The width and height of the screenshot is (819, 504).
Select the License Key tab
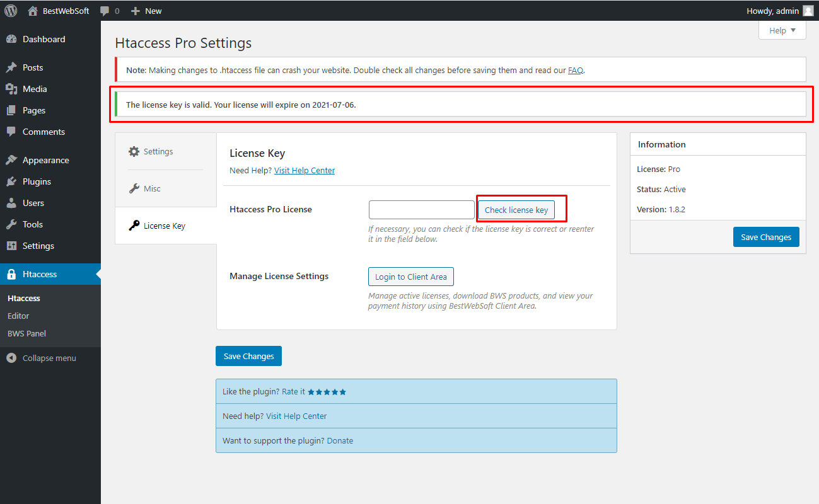[166, 226]
